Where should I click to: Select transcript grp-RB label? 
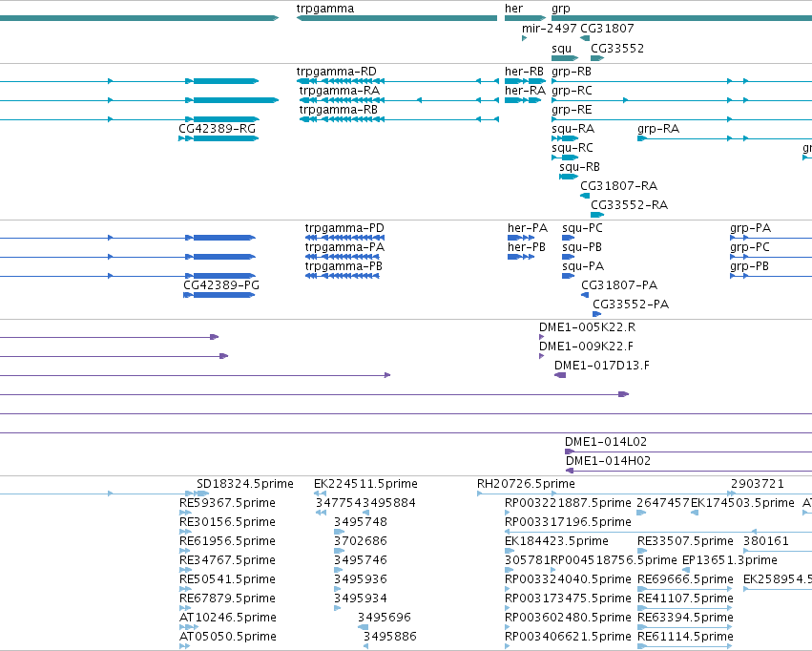[x=572, y=72]
